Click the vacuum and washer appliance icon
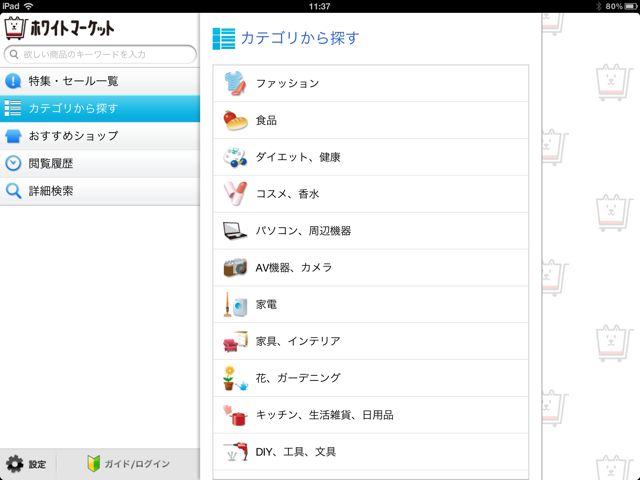This screenshot has width=640, height=480. tap(235, 304)
